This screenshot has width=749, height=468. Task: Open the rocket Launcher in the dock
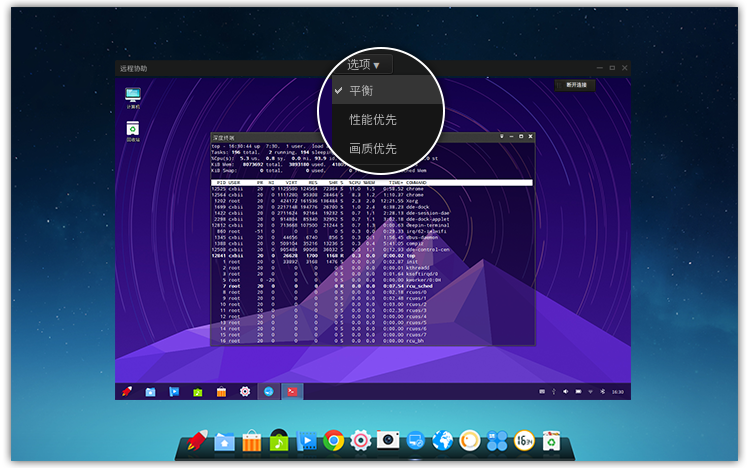coord(197,440)
